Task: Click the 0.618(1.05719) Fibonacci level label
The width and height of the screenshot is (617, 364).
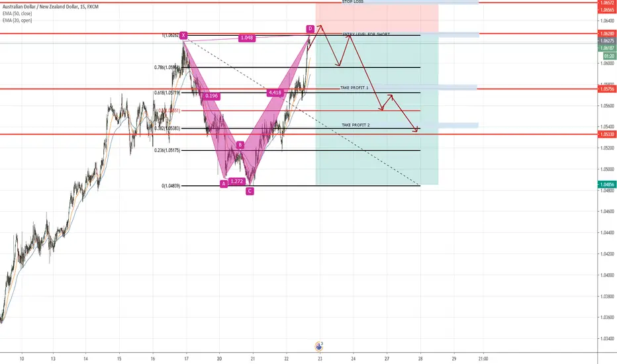Action: click(167, 93)
